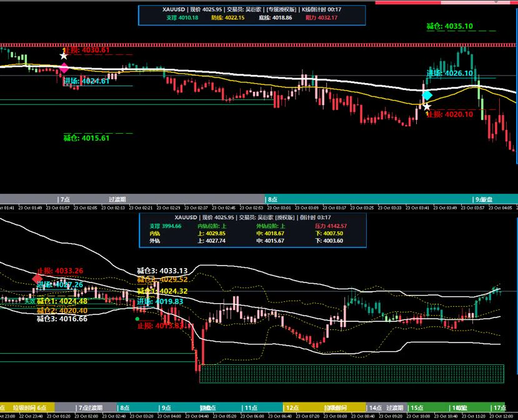Select the small green dot marker

click(137, 319)
